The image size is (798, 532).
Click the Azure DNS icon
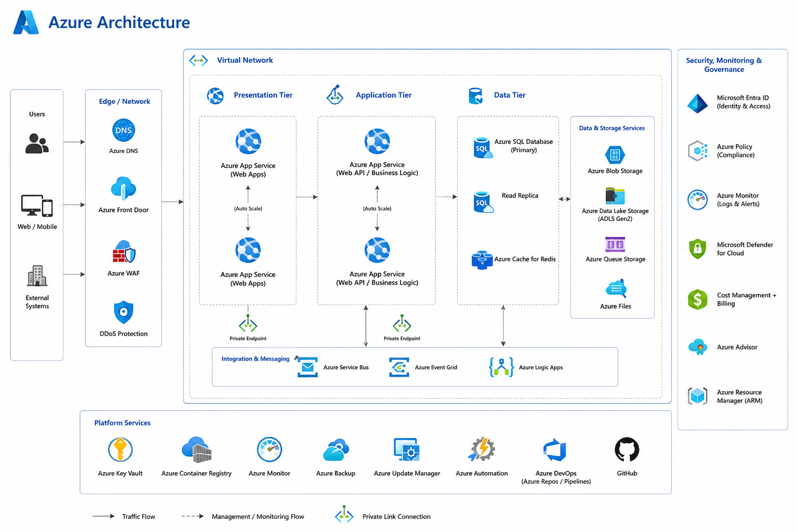[124, 130]
